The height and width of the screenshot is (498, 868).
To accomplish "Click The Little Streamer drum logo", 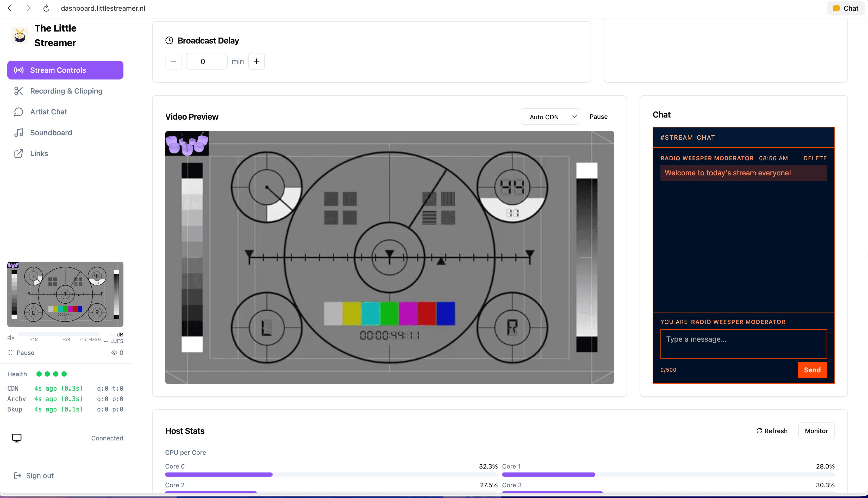I will pyautogui.click(x=20, y=35).
